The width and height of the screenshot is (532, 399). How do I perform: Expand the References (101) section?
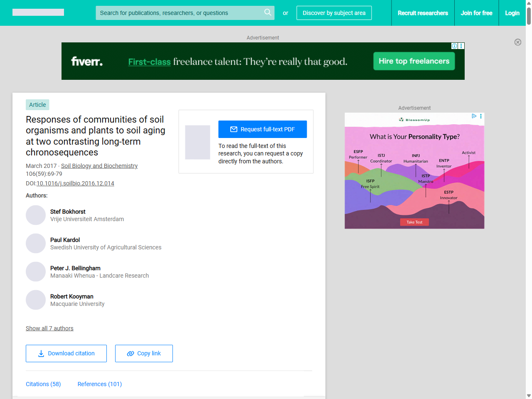click(x=99, y=384)
